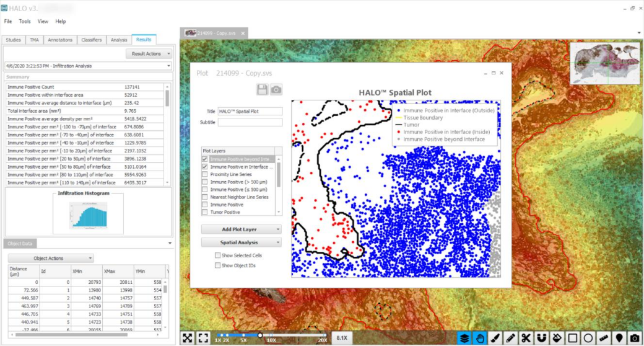The width and height of the screenshot is (644, 346).
Task: Click the zoom magnification slider handle
Action: tap(260, 335)
